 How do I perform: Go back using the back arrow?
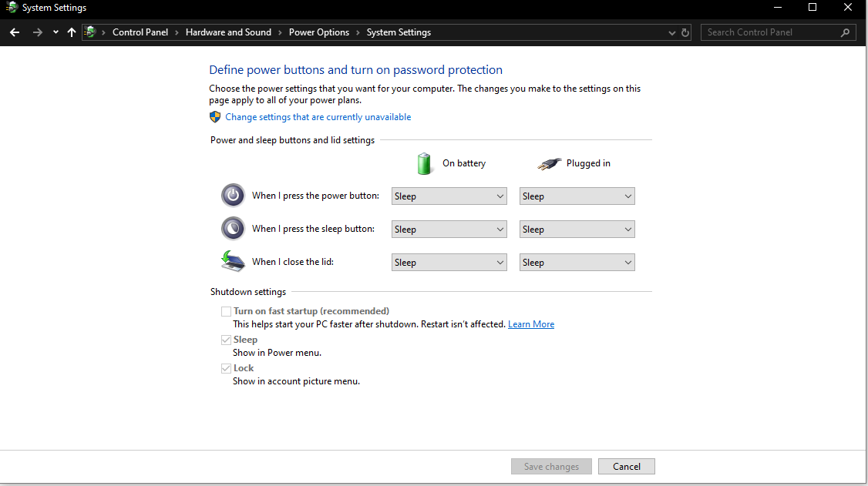15,32
